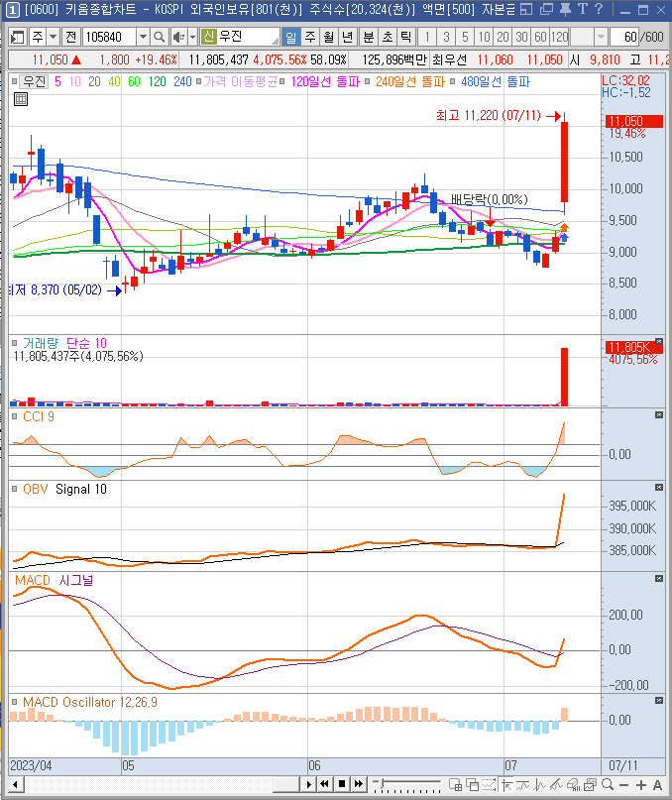Choose the 10 interval button
Screen dimensions: 672x800
click(x=484, y=37)
